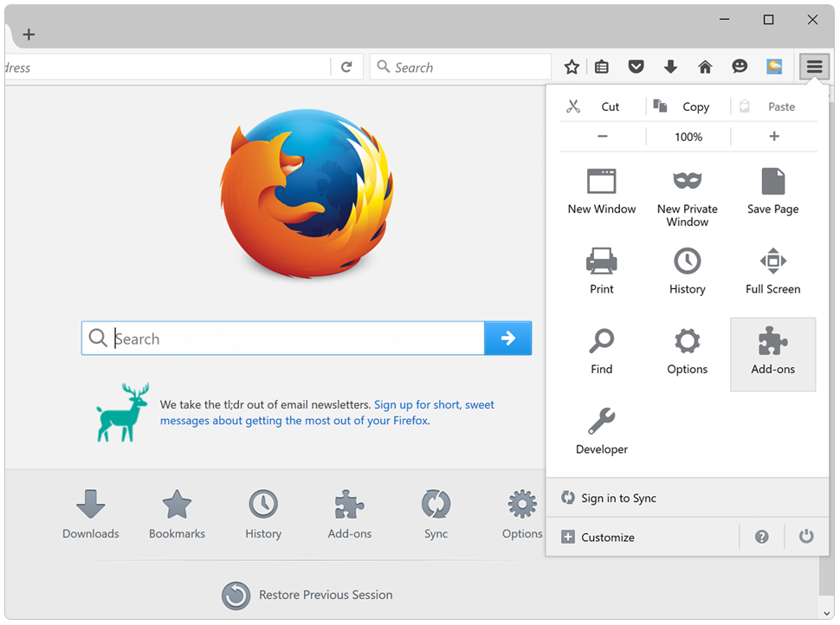Open New Private Window from menu
This screenshot has width=840, height=625.
(x=687, y=194)
